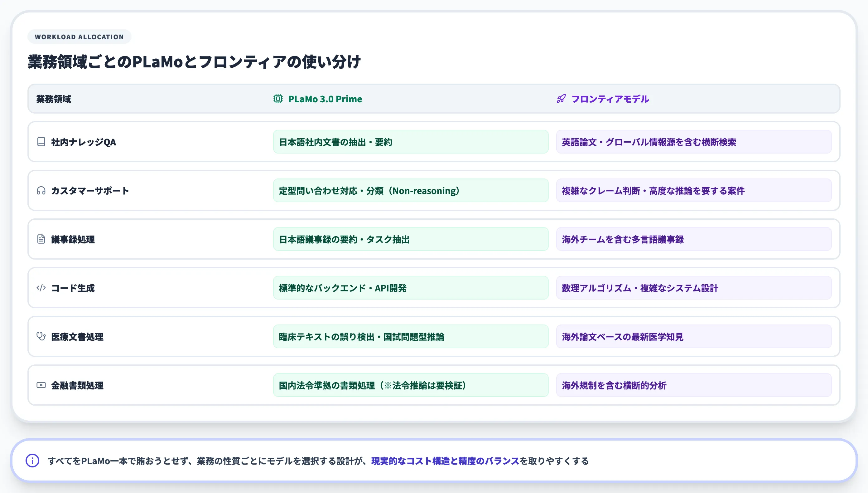This screenshot has width=868, height=493.
Task: Select the コード生成 row label
Action: (73, 288)
